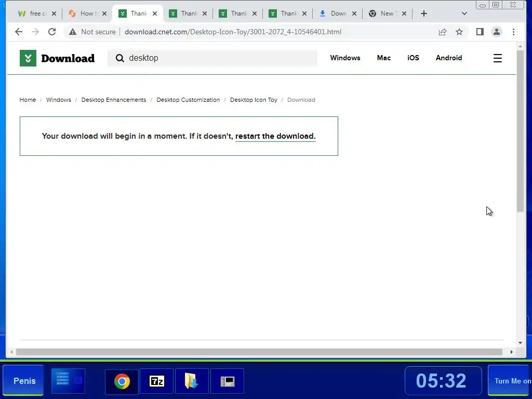Viewport: 532px width, 399px height.
Task: Click the horizontal scrollbar thumb
Action: click(259, 352)
